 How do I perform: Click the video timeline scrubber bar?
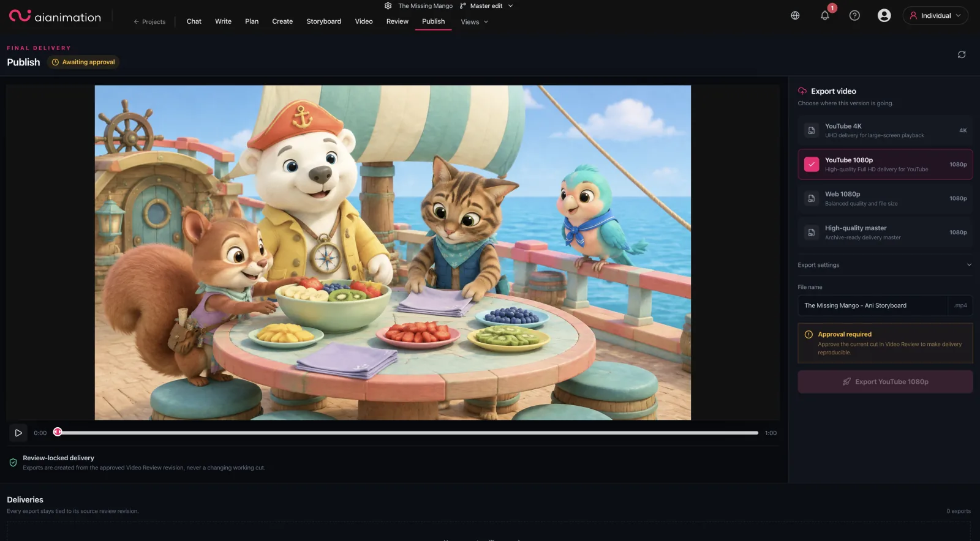coord(408,433)
